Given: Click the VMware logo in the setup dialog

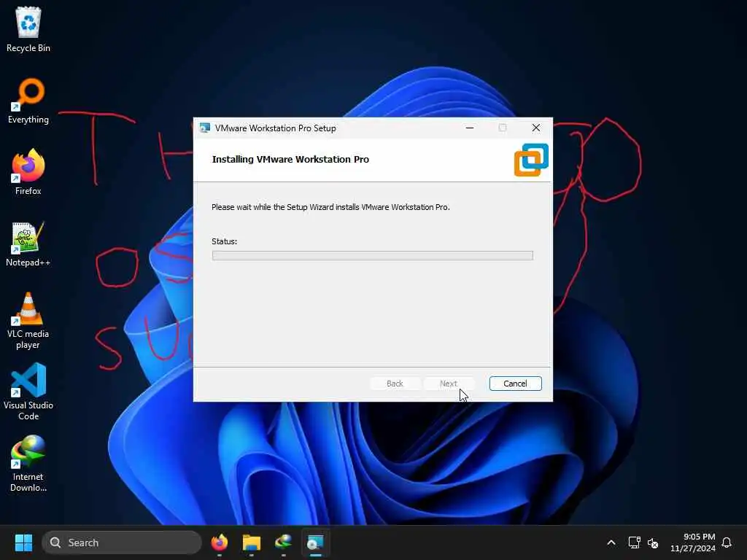Looking at the screenshot, I should point(531,160).
